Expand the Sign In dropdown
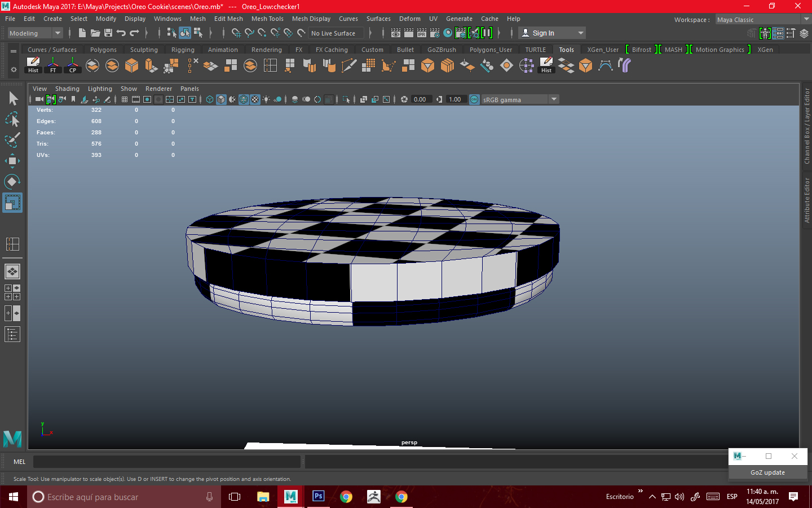This screenshot has width=812, height=508. [x=580, y=33]
